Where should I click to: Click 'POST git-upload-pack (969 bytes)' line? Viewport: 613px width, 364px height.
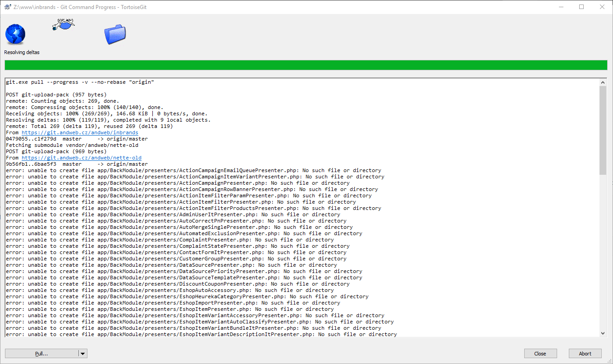[x=56, y=152]
